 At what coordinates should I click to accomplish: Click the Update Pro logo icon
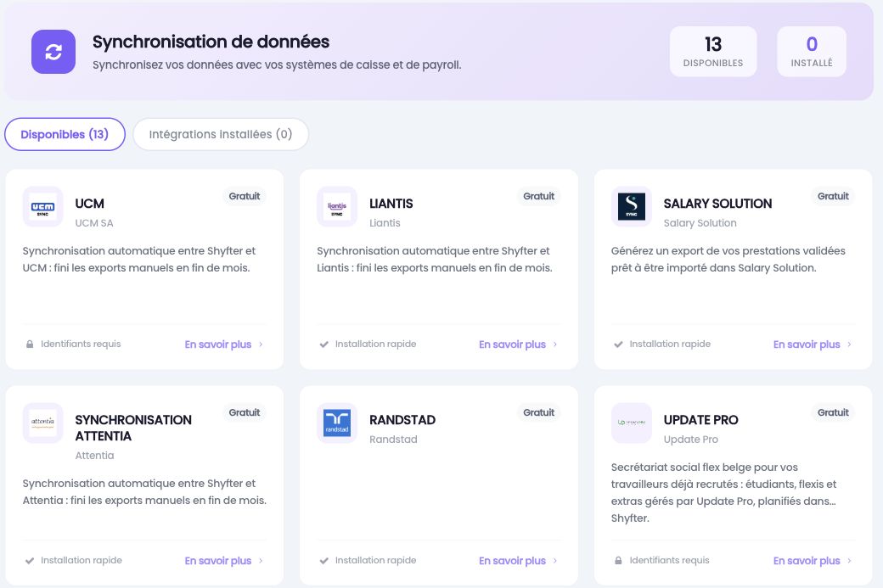632,423
